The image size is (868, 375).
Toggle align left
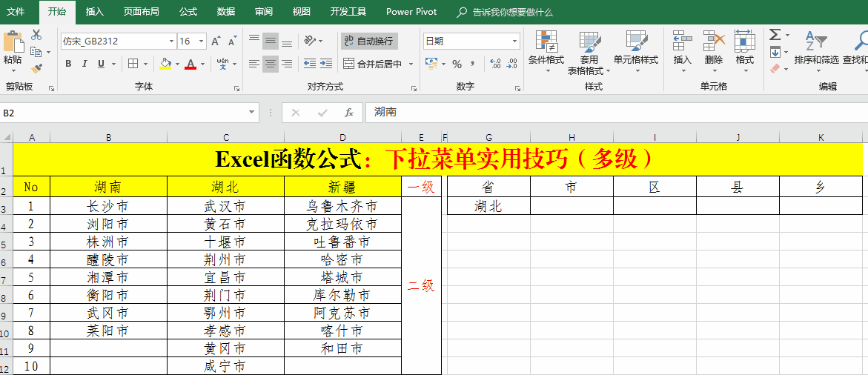[x=254, y=64]
